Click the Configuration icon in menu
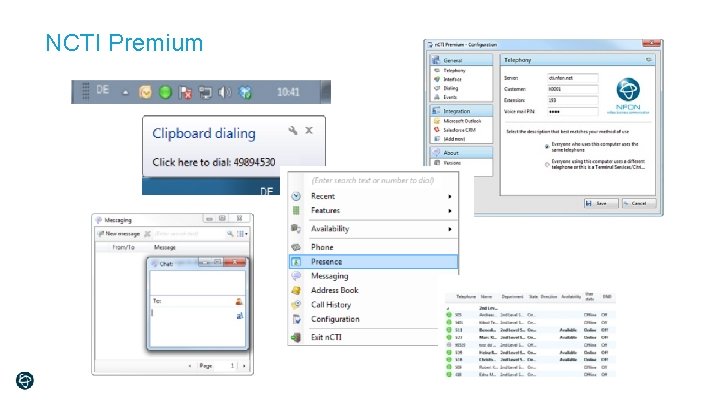The image size is (720, 405). pyautogui.click(x=296, y=319)
